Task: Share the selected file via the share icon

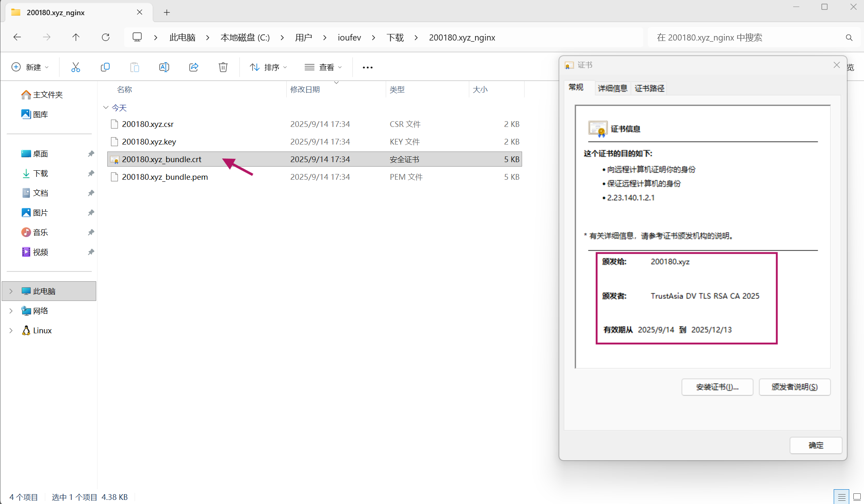Action: coord(193,67)
